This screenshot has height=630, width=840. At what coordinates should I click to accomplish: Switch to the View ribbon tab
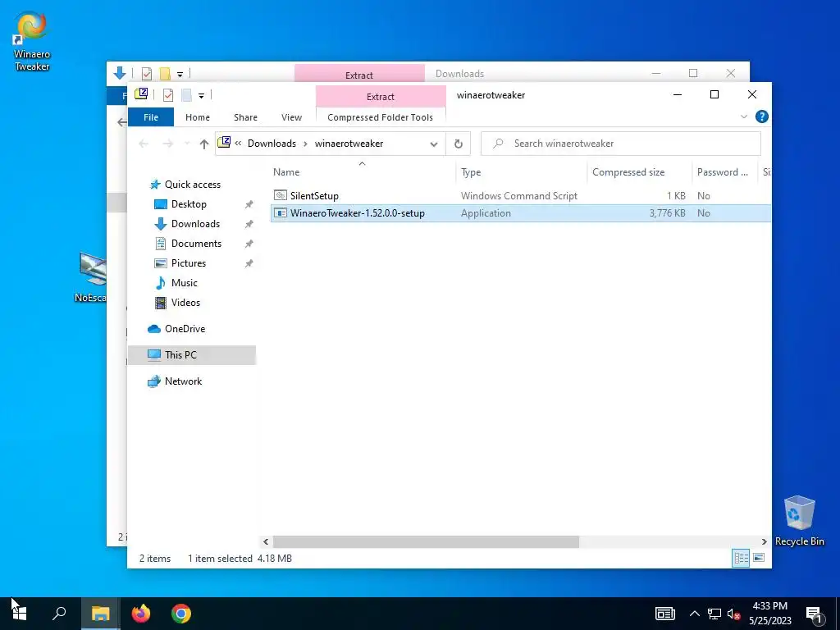pyautogui.click(x=291, y=117)
